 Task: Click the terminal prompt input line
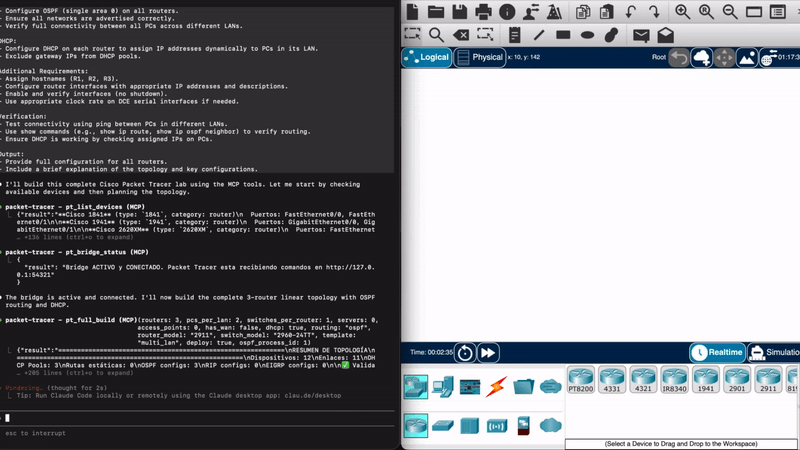pyautogui.click(x=197, y=418)
